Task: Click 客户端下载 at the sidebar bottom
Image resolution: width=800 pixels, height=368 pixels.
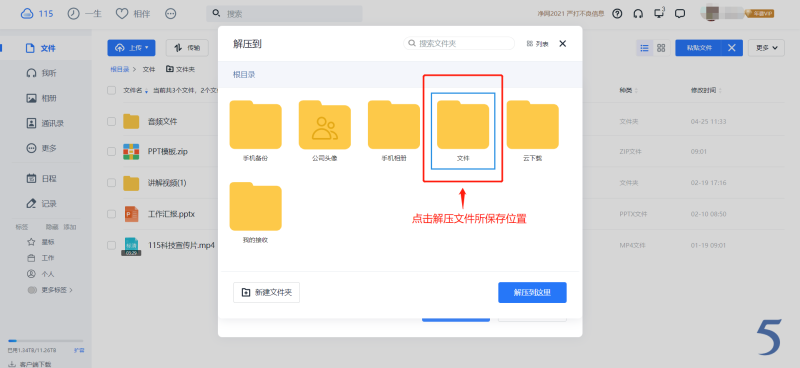Action: coord(30,364)
